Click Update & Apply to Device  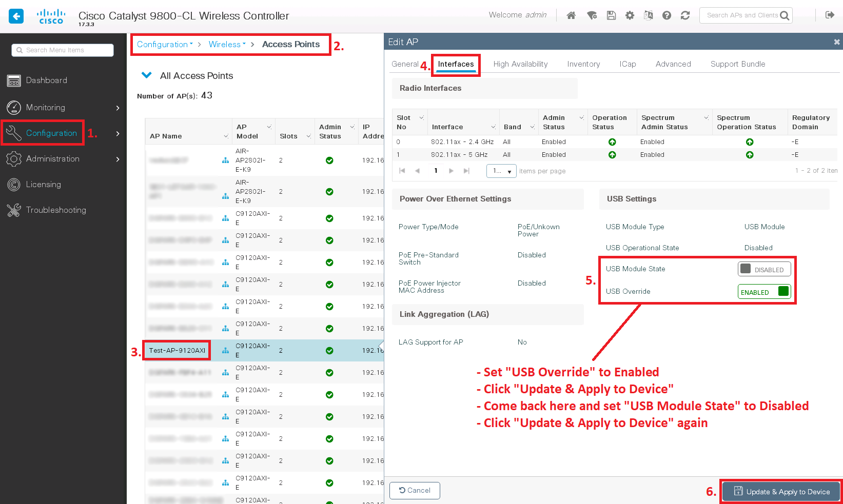(x=781, y=491)
